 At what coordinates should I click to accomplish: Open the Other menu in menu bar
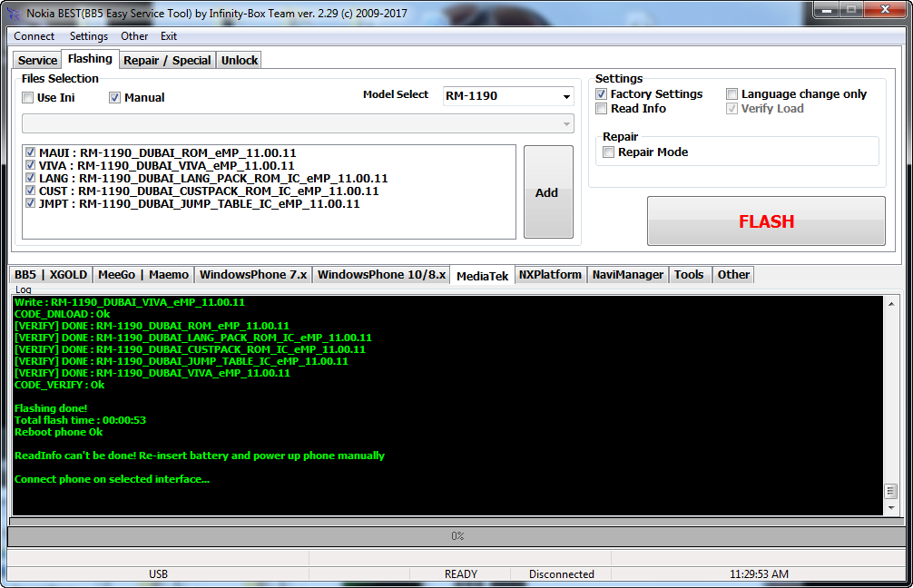pos(134,36)
